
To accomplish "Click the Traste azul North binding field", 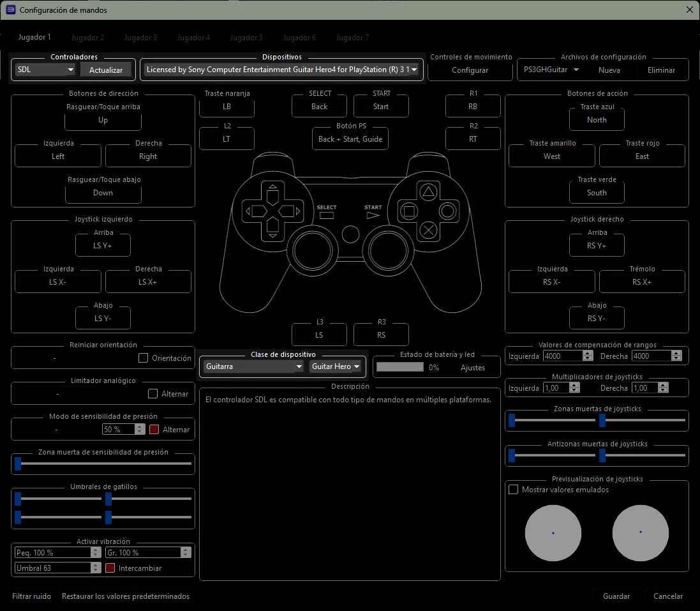I will (x=597, y=120).
